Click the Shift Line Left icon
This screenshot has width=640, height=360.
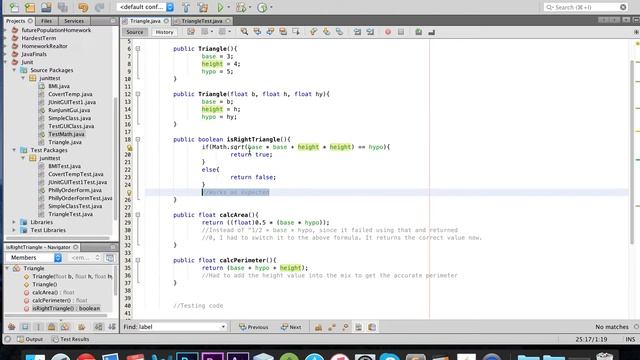pos(357,31)
